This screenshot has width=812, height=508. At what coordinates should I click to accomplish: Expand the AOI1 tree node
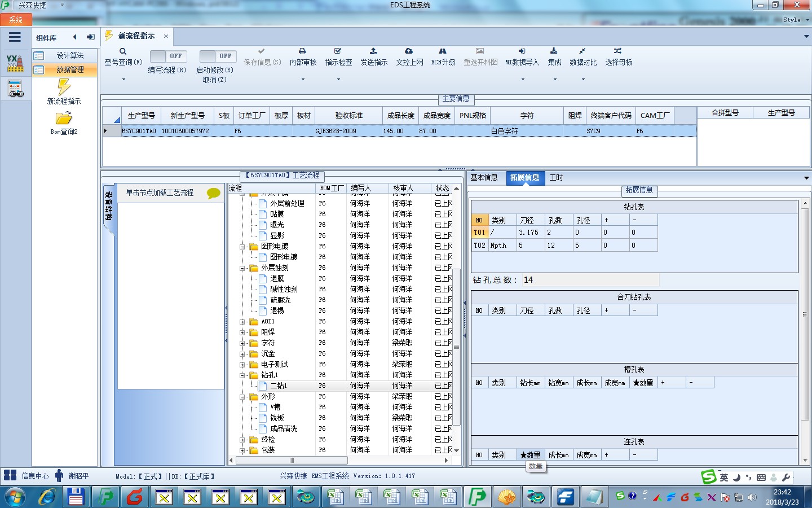[243, 322]
